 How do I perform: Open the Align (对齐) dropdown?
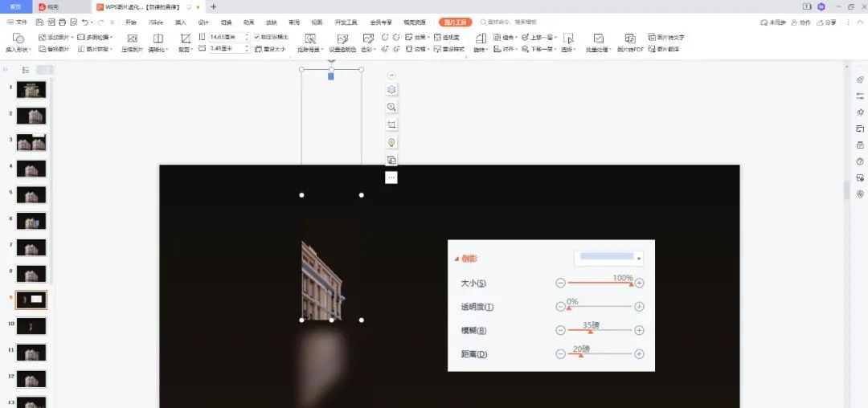pos(506,49)
